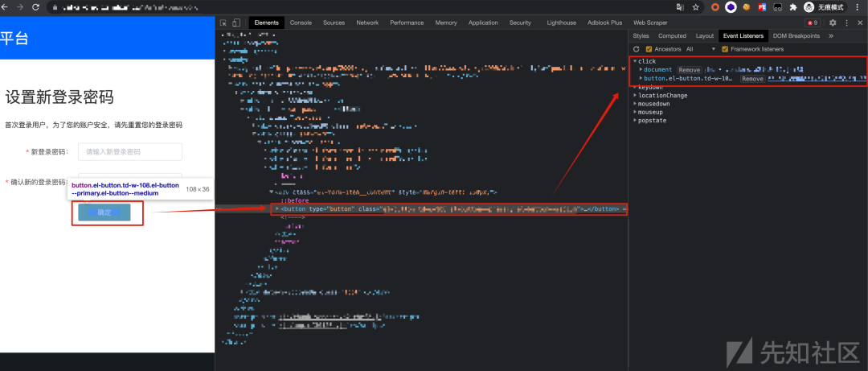This screenshot has height=371, width=868.
Task: Switch to the Memory tab
Action: point(446,23)
